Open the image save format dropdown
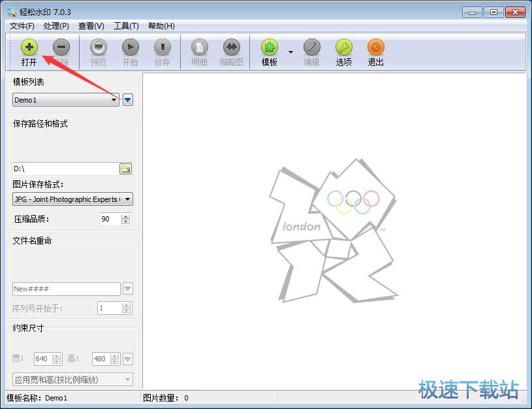The width and height of the screenshot is (532, 409). pos(127,199)
